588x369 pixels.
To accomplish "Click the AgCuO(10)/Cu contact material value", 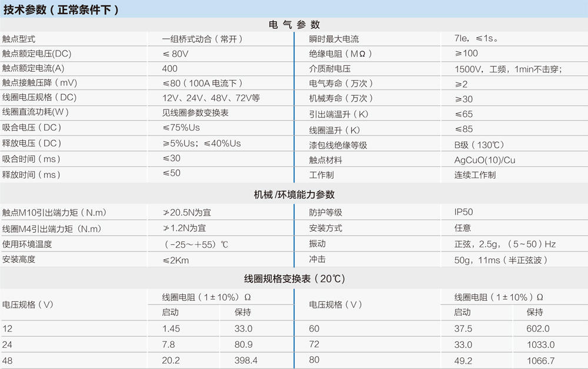I will click(480, 159).
